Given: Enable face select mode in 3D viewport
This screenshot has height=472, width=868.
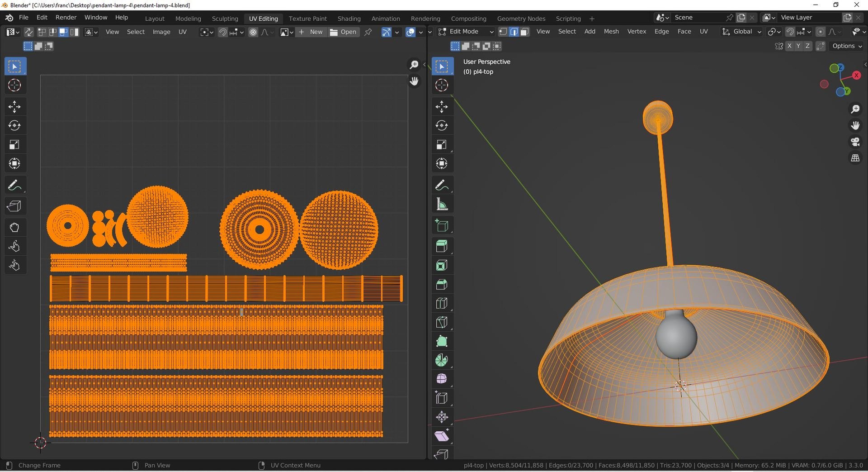Looking at the screenshot, I should click(x=524, y=32).
